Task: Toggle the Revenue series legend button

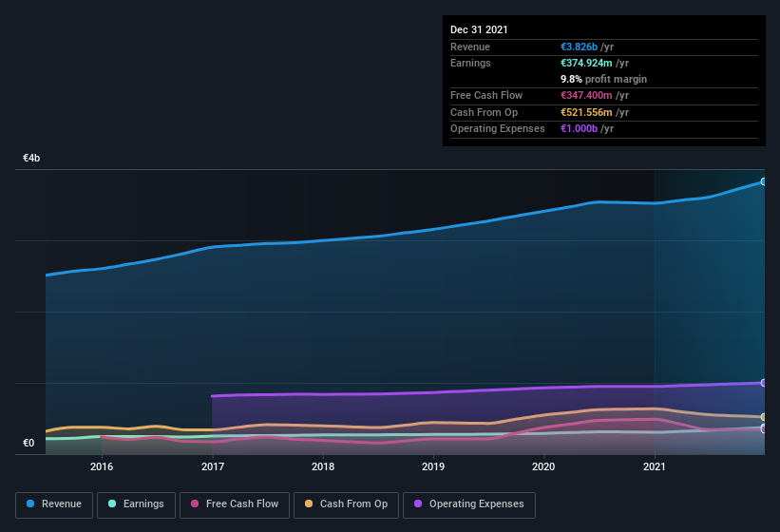Action: 54,504
